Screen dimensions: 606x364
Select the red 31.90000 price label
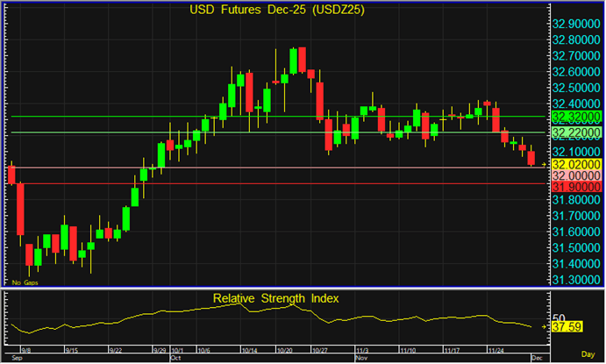coord(576,187)
